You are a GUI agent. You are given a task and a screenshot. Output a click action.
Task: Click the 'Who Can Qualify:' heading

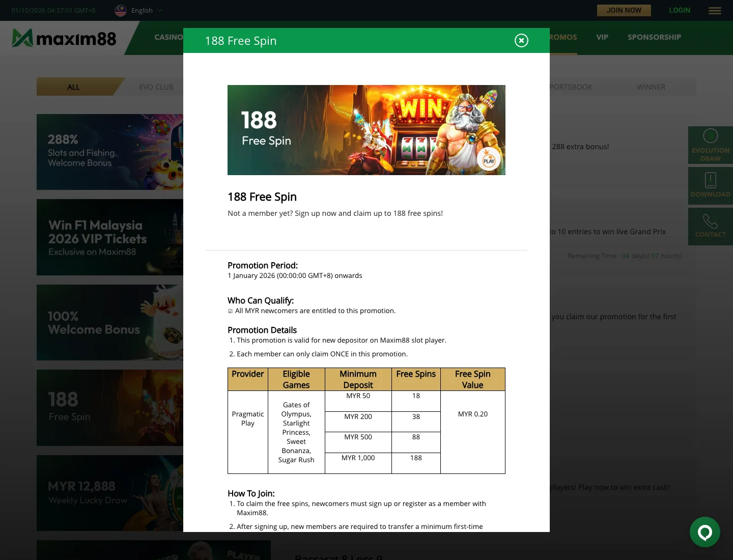261,300
